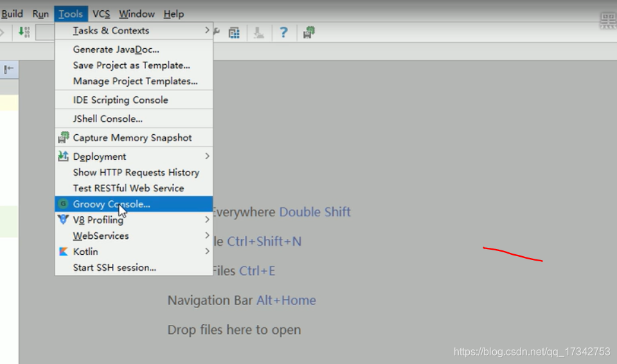Choose Generate JavaDoc... from Tools menu
Screen dimensions: 617x364
134,49
